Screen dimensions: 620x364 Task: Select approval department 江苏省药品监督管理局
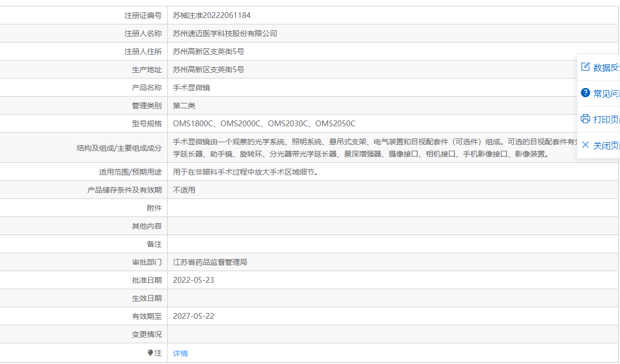tap(210, 262)
